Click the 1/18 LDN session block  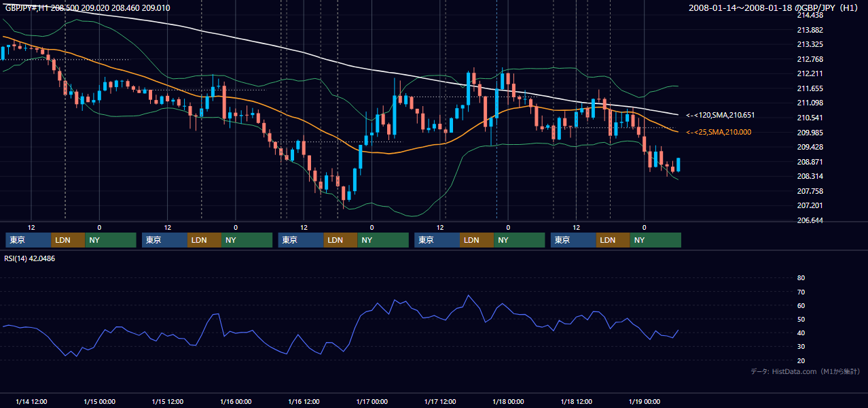tap(613, 240)
